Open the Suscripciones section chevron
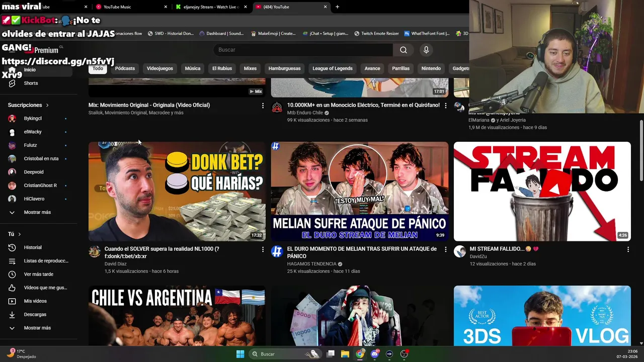The image size is (644, 362). [47, 105]
